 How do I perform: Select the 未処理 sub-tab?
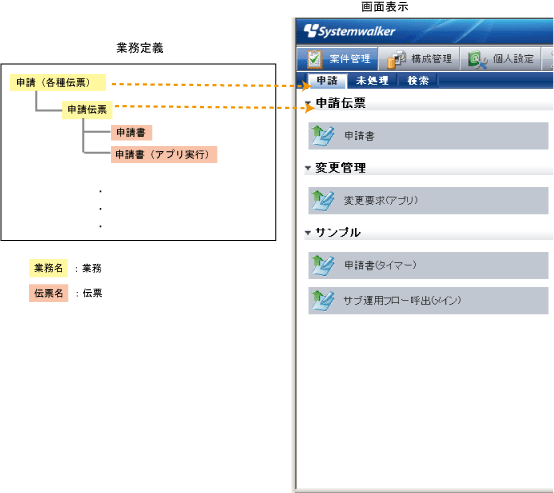coord(372,81)
